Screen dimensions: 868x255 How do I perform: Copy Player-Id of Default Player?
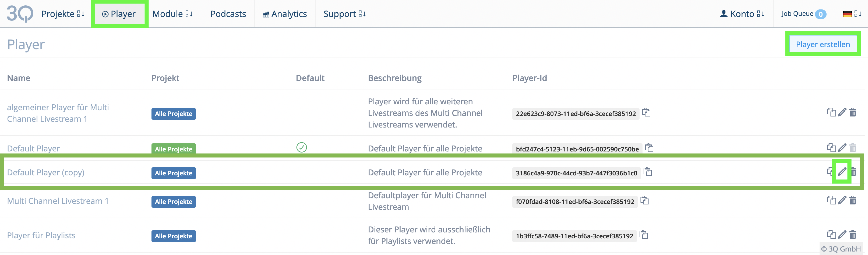click(649, 148)
